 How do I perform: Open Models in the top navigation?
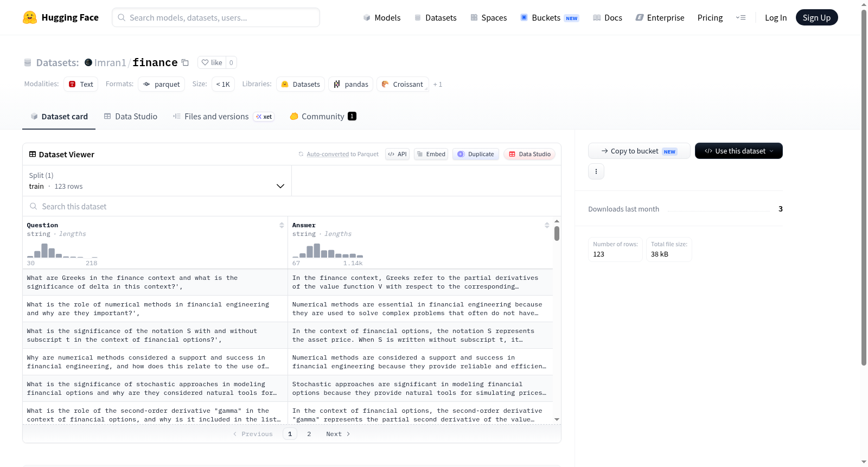(x=382, y=18)
